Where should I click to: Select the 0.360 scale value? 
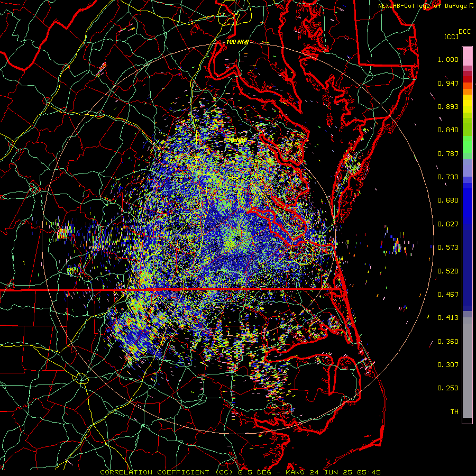click(448, 342)
